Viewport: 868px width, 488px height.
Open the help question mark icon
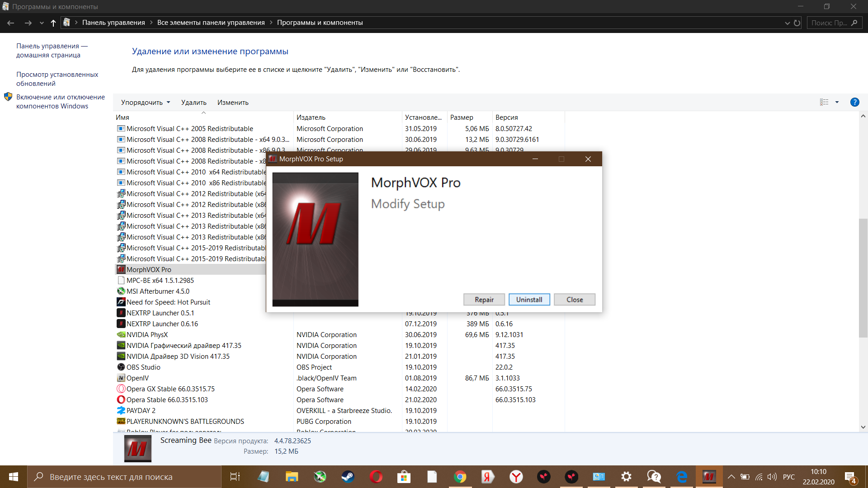(854, 103)
